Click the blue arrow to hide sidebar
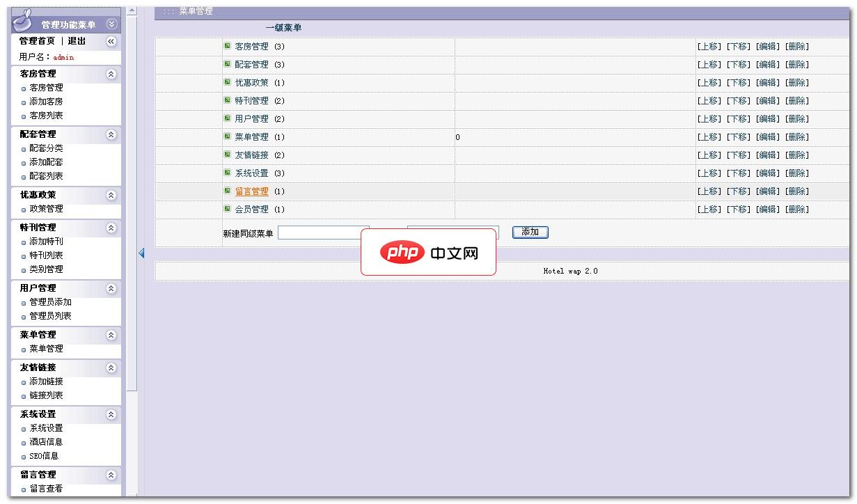This screenshot has height=504, width=857. click(x=141, y=253)
